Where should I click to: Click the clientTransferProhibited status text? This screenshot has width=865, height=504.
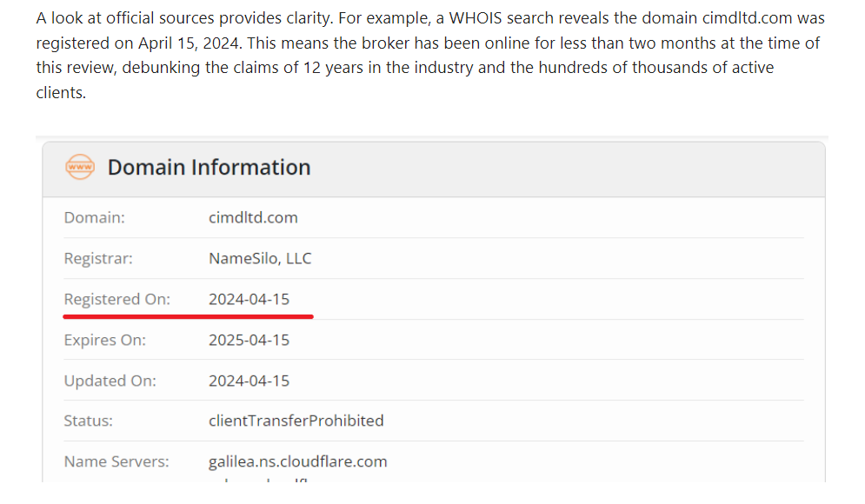tap(296, 421)
